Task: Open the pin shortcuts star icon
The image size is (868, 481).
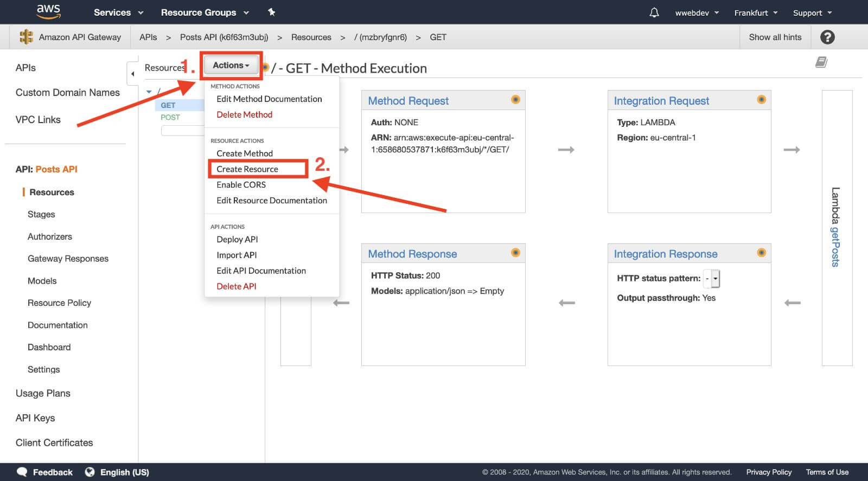Action: point(272,12)
